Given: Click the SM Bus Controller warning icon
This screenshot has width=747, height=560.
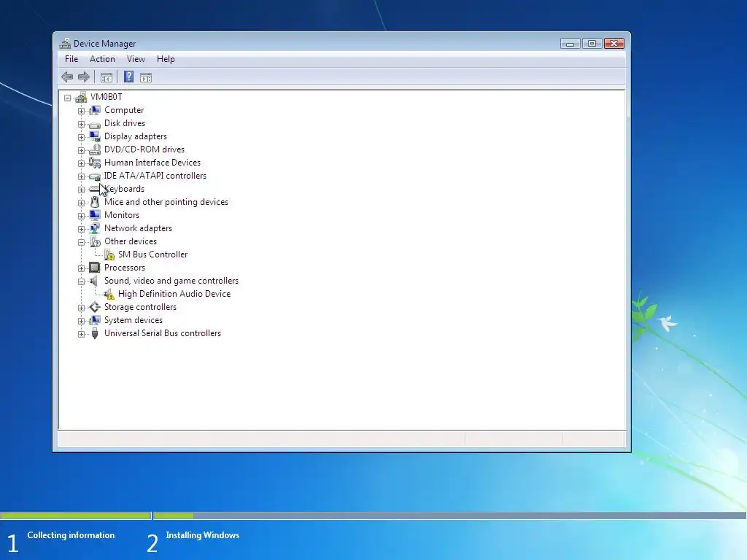Looking at the screenshot, I should [109, 254].
